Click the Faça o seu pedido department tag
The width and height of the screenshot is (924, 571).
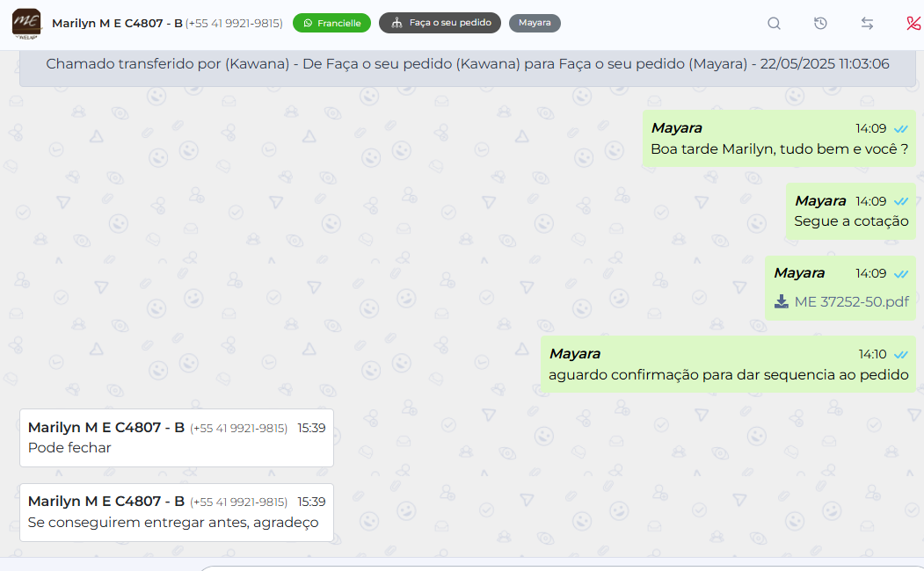pyautogui.click(x=440, y=24)
